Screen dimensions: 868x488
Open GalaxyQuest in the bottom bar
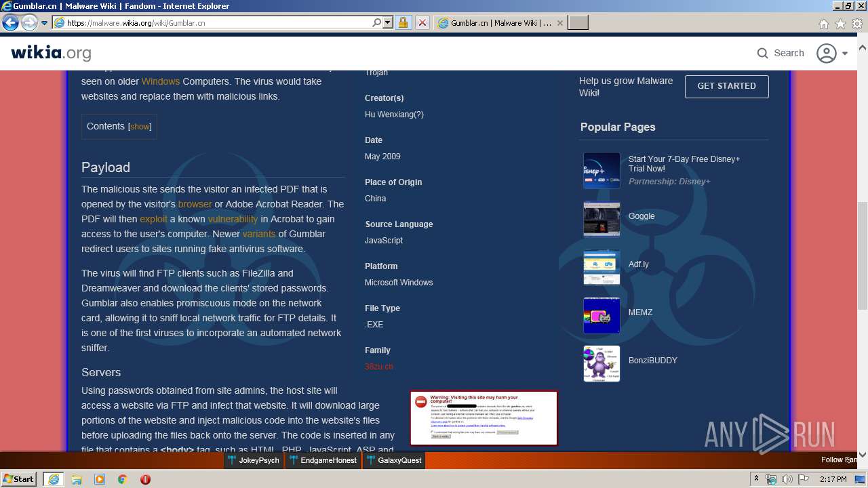pos(395,460)
